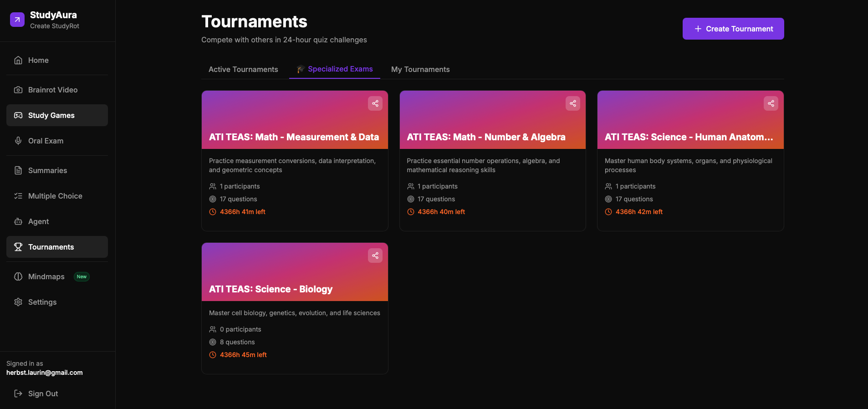Image resolution: width=868 pixels, height=409 pixels.
Task: Switch to the Active Tournaments tab
Action: coord(243,69)
